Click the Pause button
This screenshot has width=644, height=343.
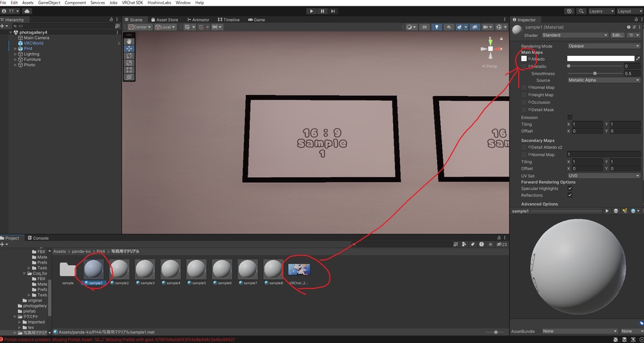click(x=323, y=11)
